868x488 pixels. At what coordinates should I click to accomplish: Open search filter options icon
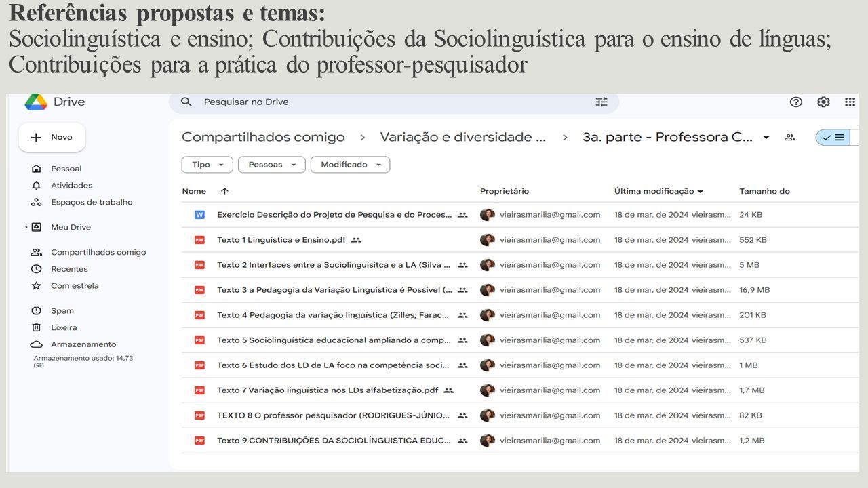pyautogui.click(x=601, y=102)
